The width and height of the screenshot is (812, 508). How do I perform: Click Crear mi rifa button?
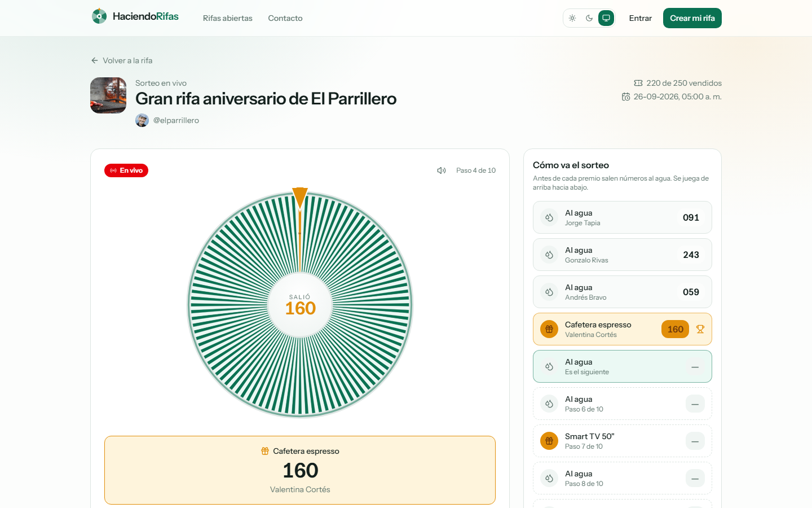[692, 18]
